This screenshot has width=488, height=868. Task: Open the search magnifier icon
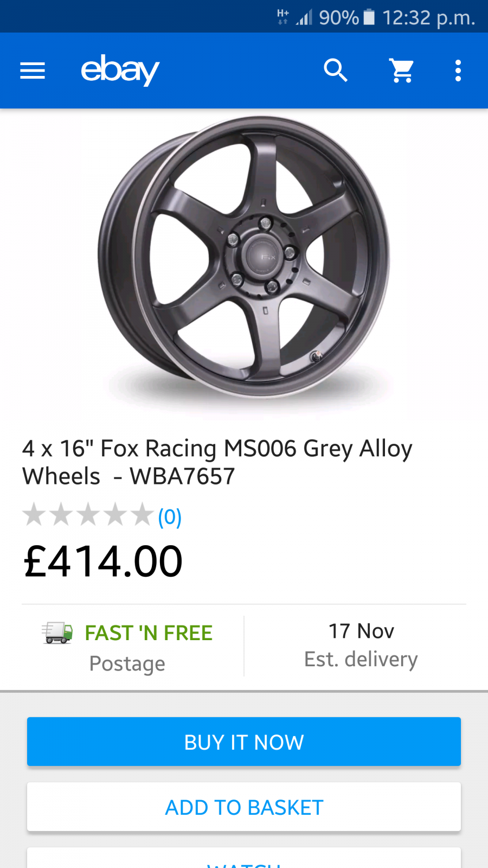click(x=336, y=71)
